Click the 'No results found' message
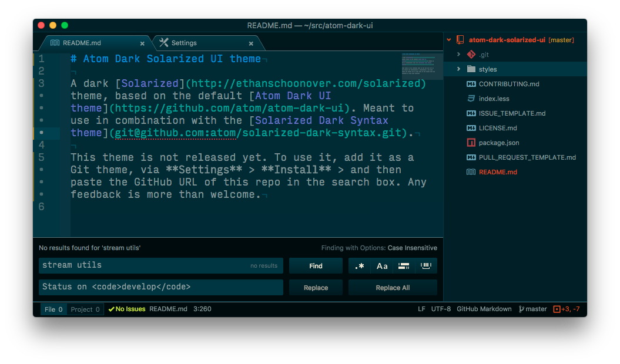Viewport: 620px width, 364px height. pos(90,248)
